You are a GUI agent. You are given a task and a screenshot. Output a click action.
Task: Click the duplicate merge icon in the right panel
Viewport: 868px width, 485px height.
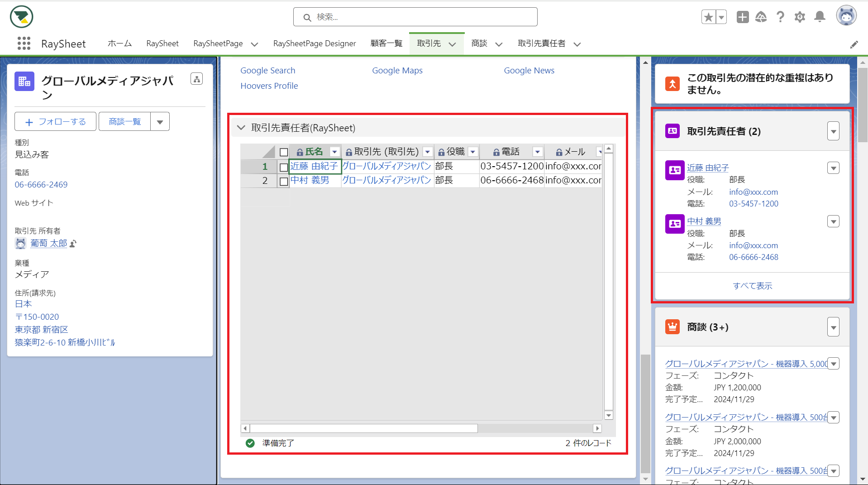pos(672,84)
